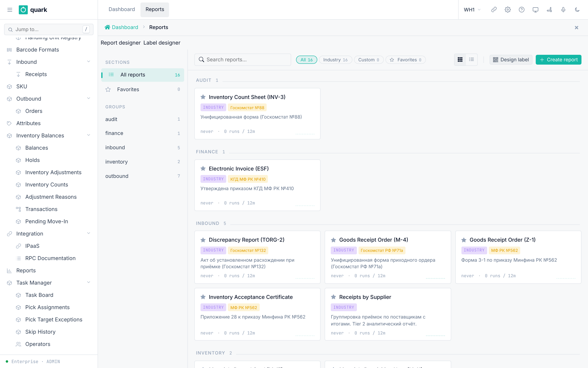Switch to grid view layout
This screenshot has width=588, height=368.
click(x=460, y=60)
